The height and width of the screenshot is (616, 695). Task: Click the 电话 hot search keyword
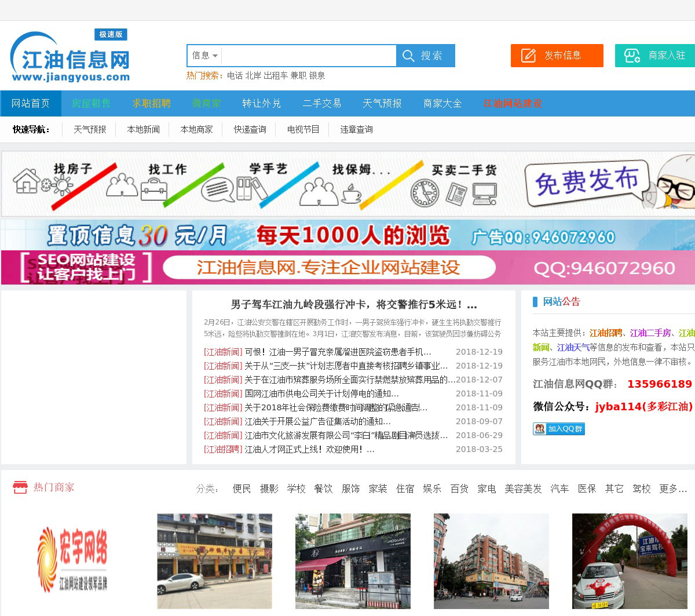click(x=235, y=75)
